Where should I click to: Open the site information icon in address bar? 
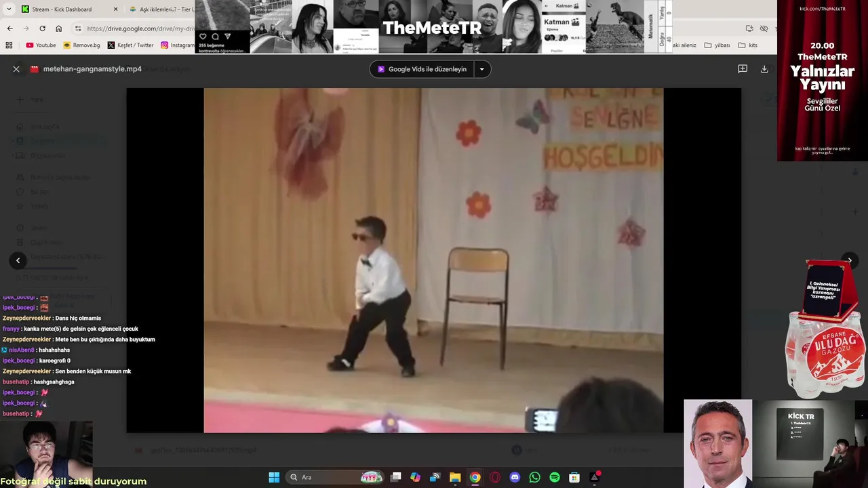click(78, 28)
